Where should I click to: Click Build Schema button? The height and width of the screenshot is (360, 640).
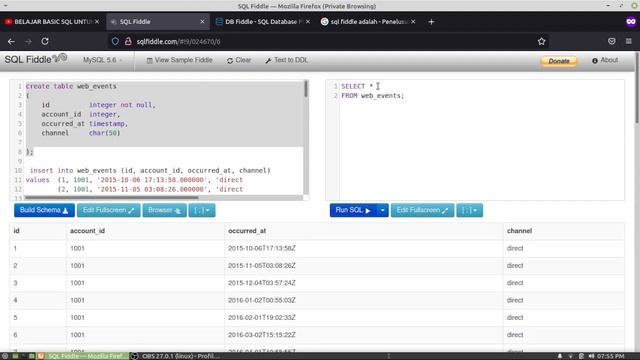(44, 210)
